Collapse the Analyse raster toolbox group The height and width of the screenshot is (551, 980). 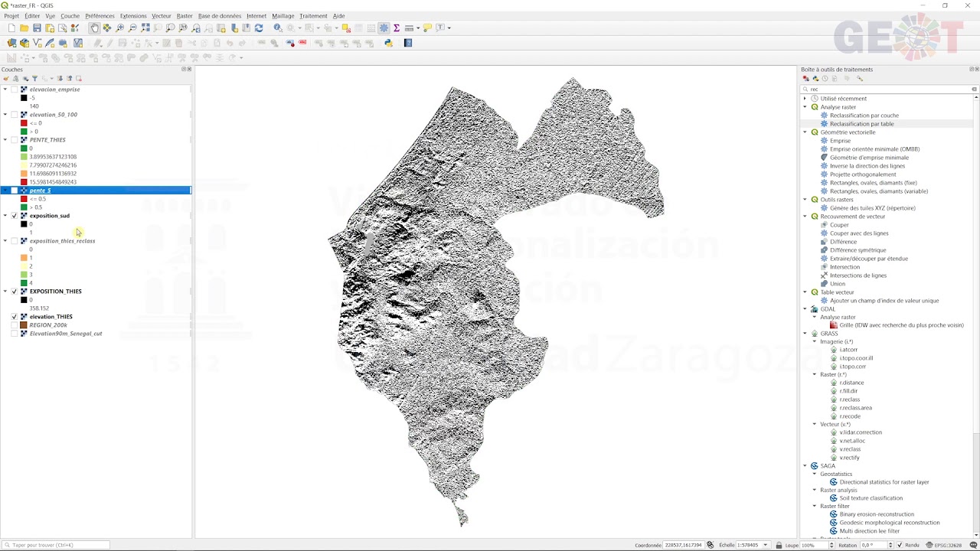[x=805, y=107]
